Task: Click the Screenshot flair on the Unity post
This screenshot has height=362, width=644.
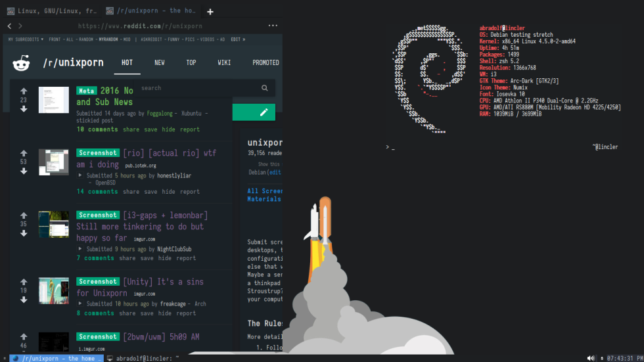Action: pyautogui.click(x=98, y=282)
